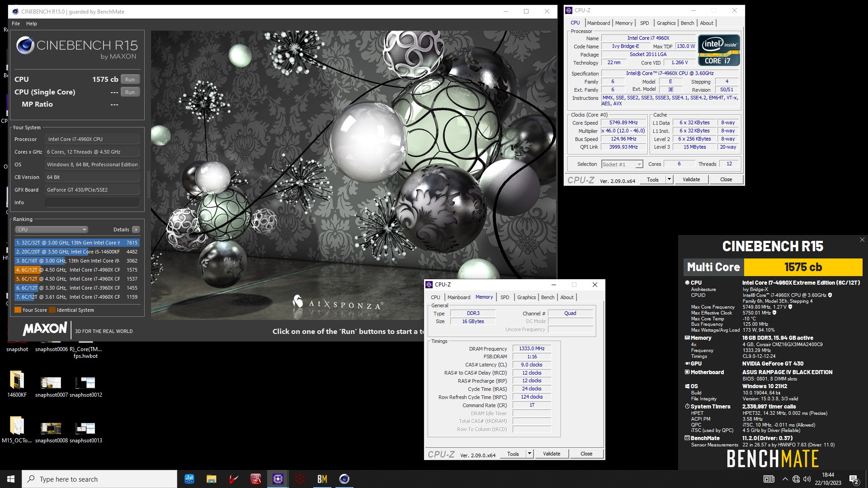The width and height of the screenshot is (868, 488).
Task: Open Bench tab in lower CPU-Z window
Action: (547, 297)
